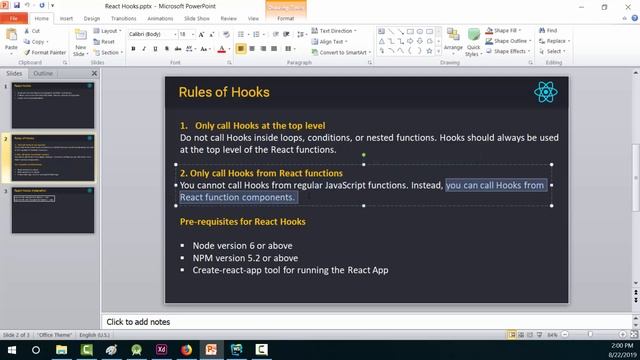Select the text box shape in gallery
This screenshot has height=360, width=640.
tap(381, 31)
